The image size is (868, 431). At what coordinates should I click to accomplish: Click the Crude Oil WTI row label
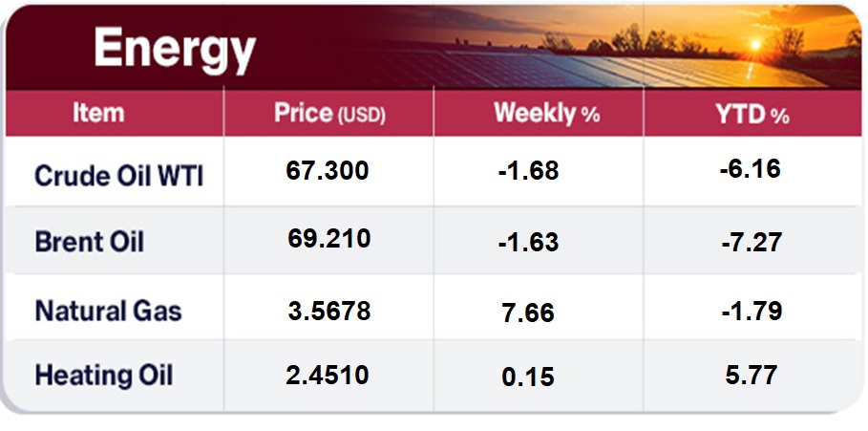(118, 176)
